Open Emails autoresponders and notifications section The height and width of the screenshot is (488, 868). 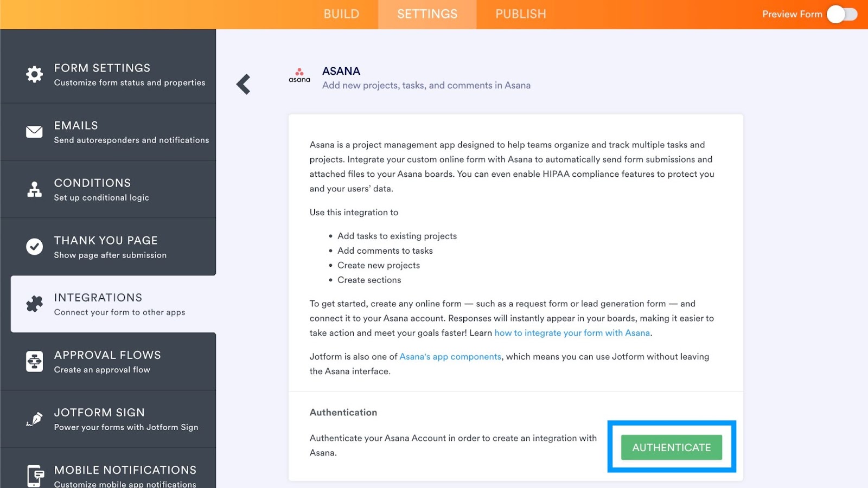click(x=131, y=132)
